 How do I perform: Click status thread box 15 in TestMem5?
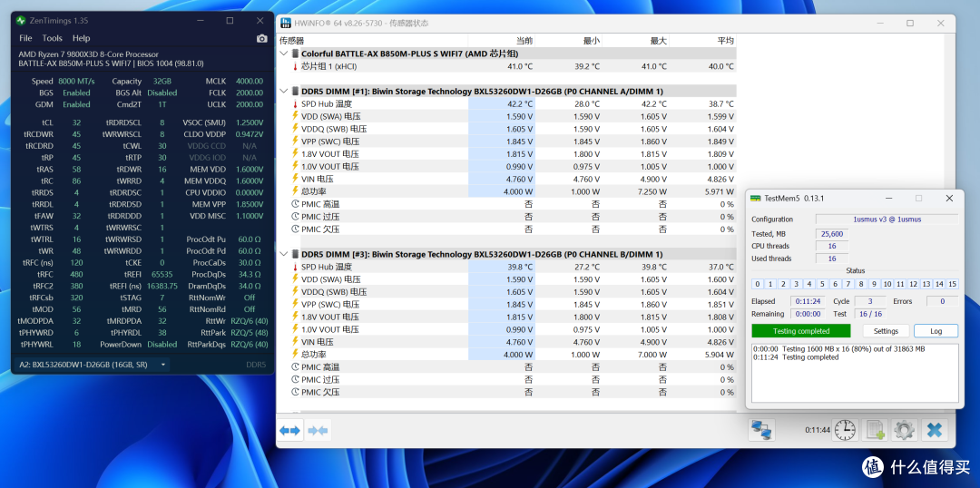click(x=953, y=284)
